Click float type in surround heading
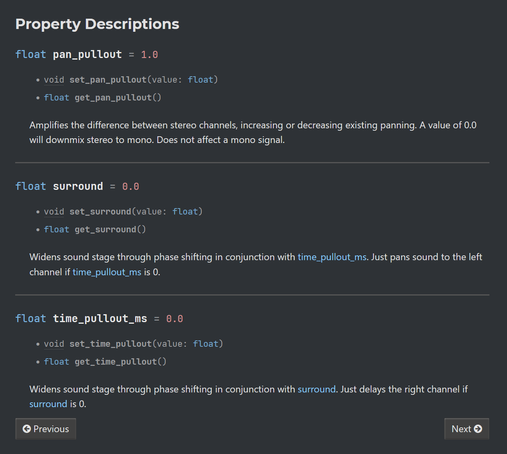Viewport: 507px width, 454px height. click(31, 186)
